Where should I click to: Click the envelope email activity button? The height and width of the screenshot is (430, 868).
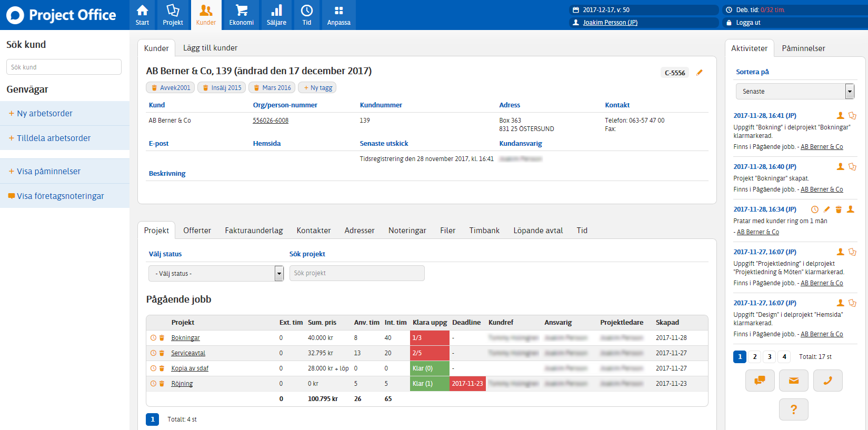794,381
